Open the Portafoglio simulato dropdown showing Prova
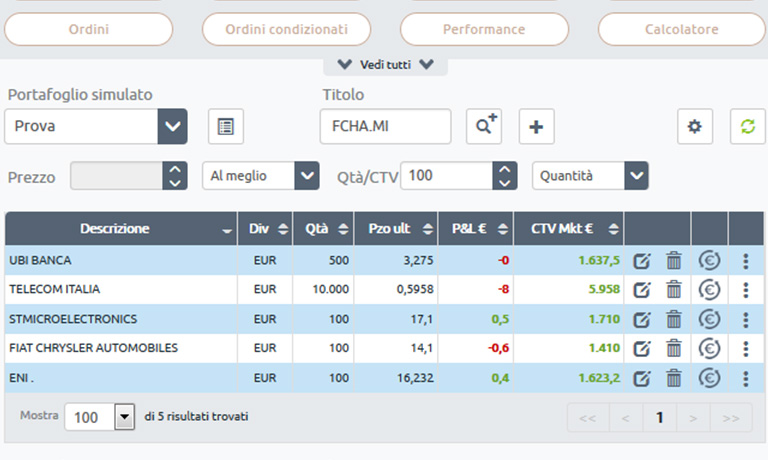Image resolution: width=768 pixels, height=460 pixels. point(96,126)
